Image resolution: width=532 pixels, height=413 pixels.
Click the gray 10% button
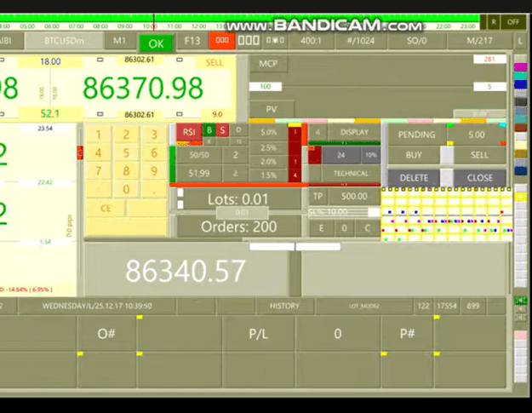point(371,155)
